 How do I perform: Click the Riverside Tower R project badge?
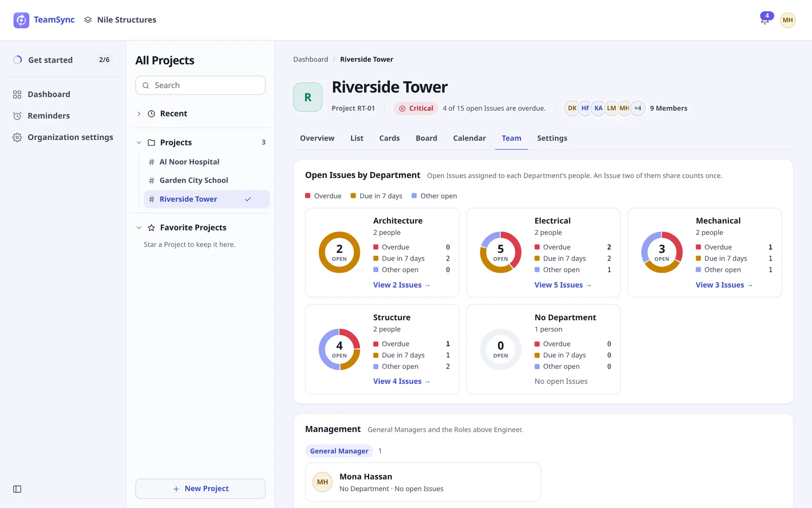tap(308, 97)
